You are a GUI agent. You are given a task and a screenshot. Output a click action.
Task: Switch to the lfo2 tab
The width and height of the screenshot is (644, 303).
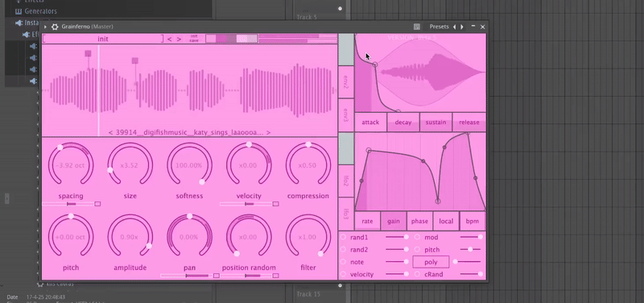click(346, 181)
